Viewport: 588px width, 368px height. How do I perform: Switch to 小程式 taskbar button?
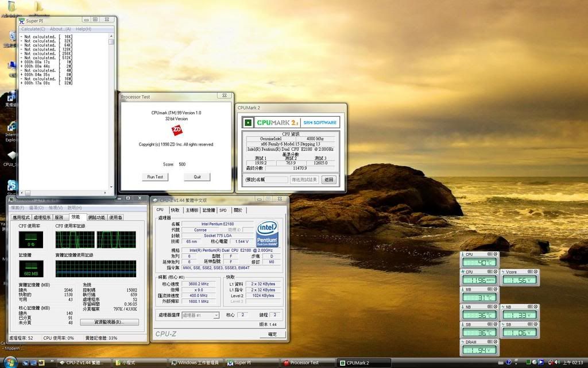139,363
